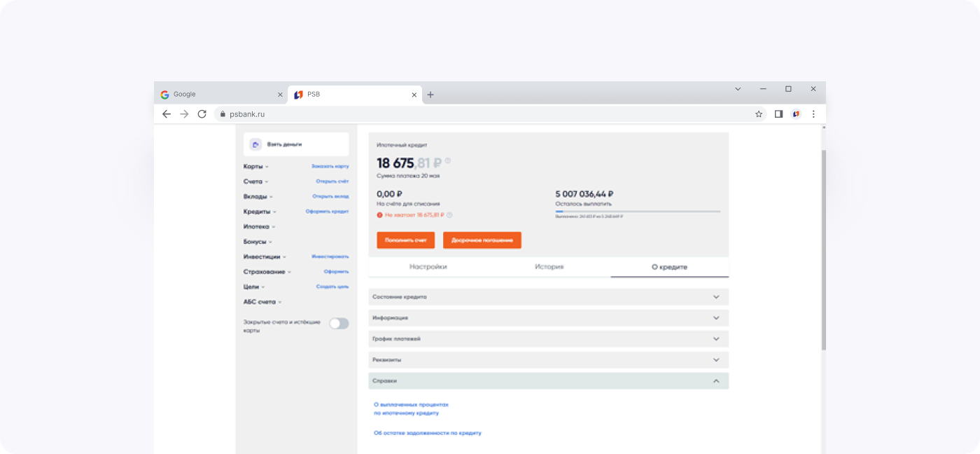Expand the 'Состояние кредита' section

[548, 297]
